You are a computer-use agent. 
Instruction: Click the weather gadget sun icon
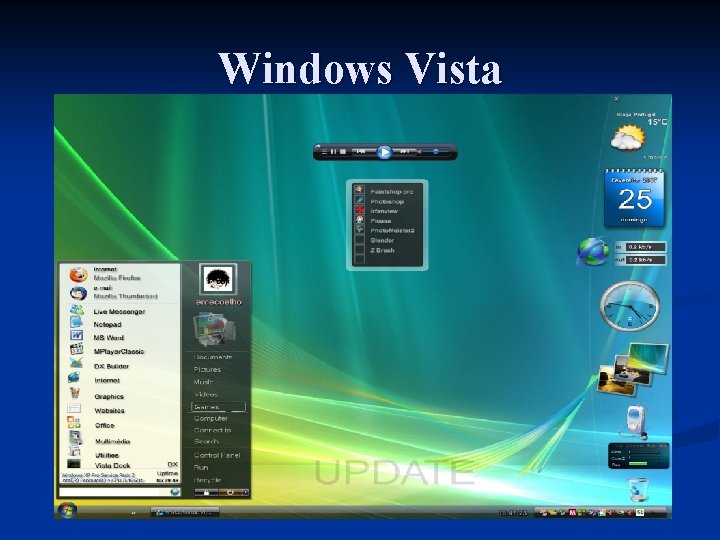point(628,138)
